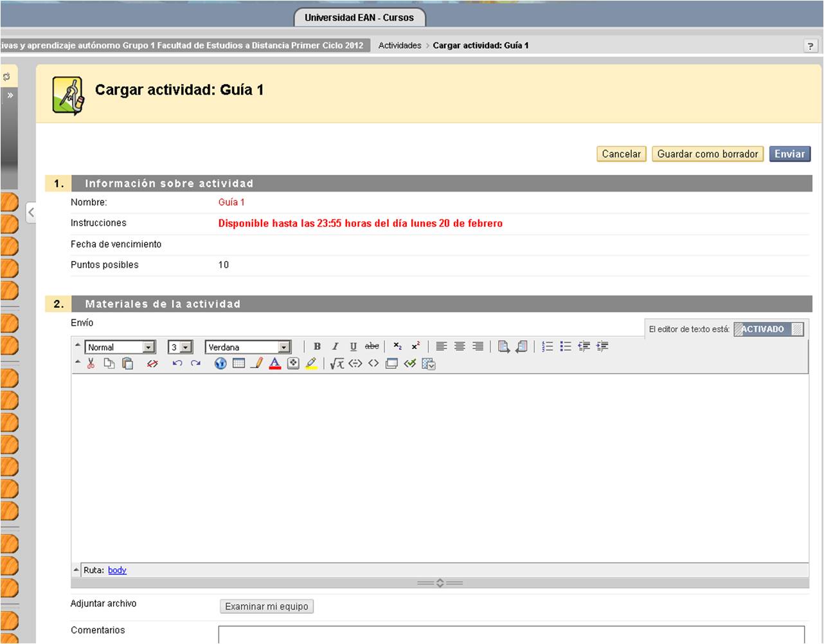Insert a numbered list

pyautogui.click(x=547, y=346)
